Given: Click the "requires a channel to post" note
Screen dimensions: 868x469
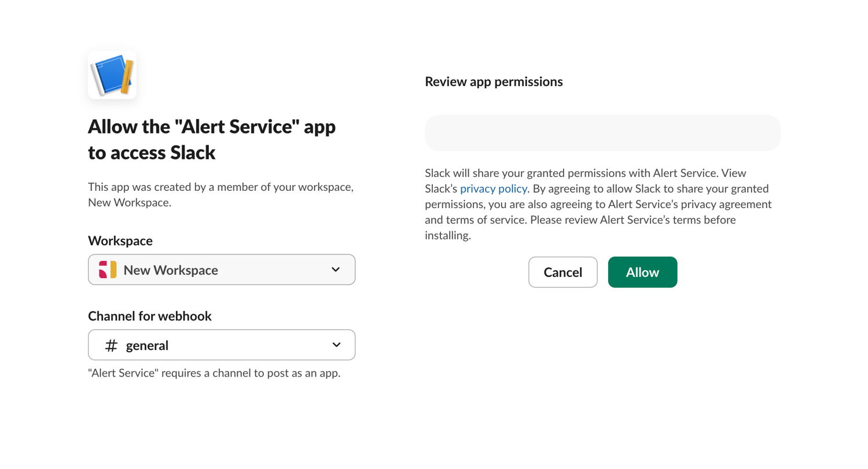Looking at the screenshot, I should click(x=214, y=373).
